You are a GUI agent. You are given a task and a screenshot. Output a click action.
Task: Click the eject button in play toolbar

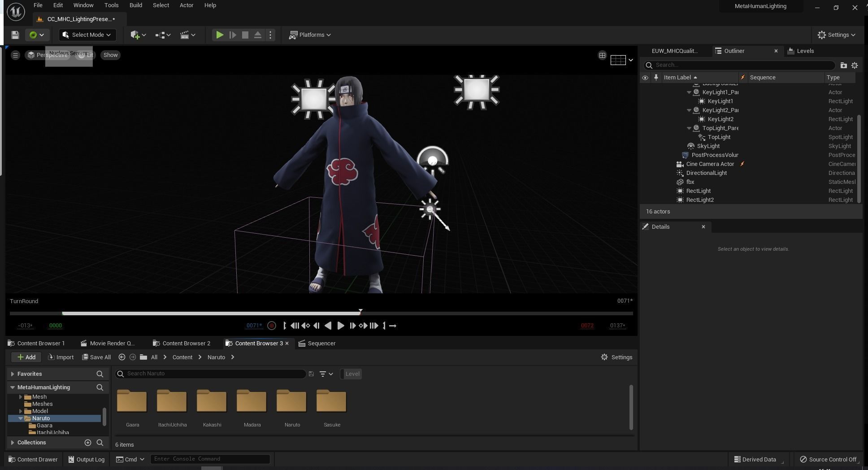(x=258, y=35)
